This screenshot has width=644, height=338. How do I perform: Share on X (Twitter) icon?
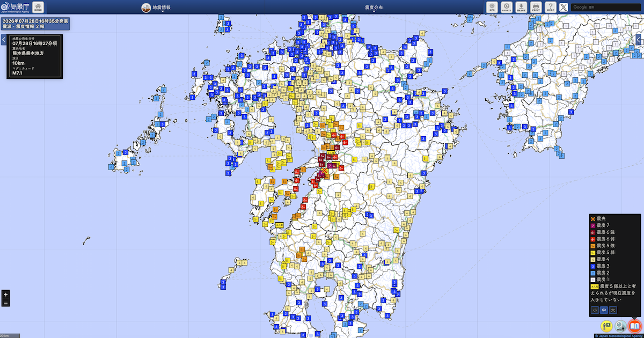[x=563, y=8]
